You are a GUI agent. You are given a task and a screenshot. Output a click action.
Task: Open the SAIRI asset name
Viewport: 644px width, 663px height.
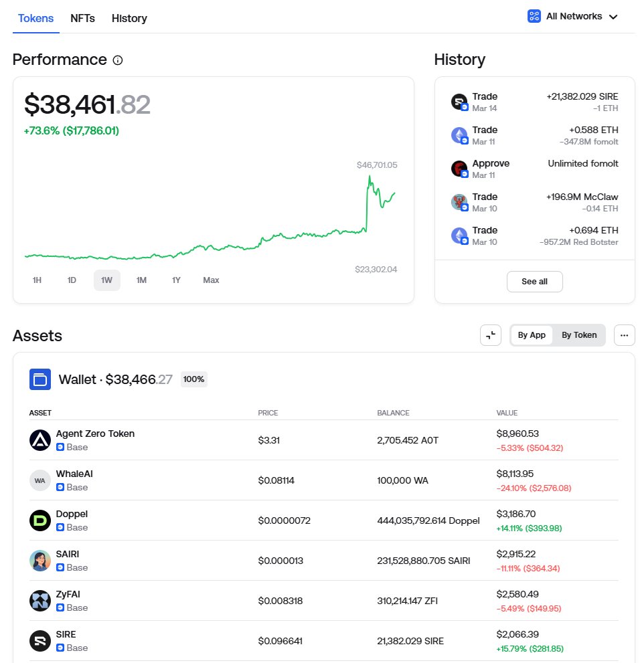tap(68, 554)
